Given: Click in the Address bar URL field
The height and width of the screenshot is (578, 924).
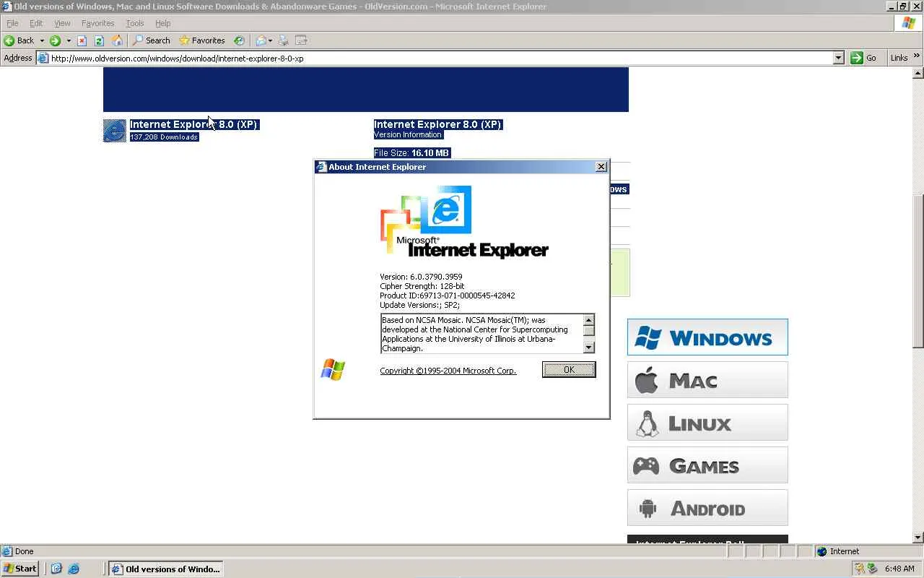Looking at the screenshot, I should point(440,58).
